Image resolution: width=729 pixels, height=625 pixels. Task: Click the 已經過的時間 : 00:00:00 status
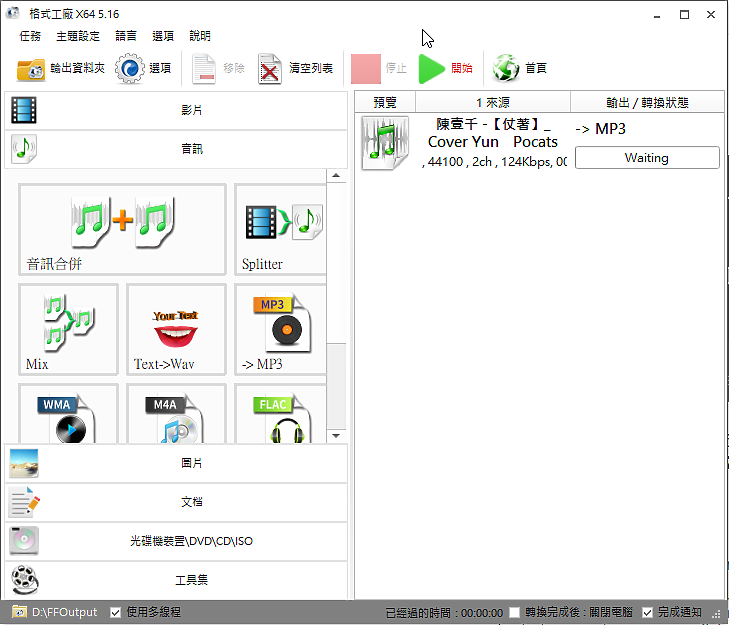pyautogui.click(x=444, y=613)
